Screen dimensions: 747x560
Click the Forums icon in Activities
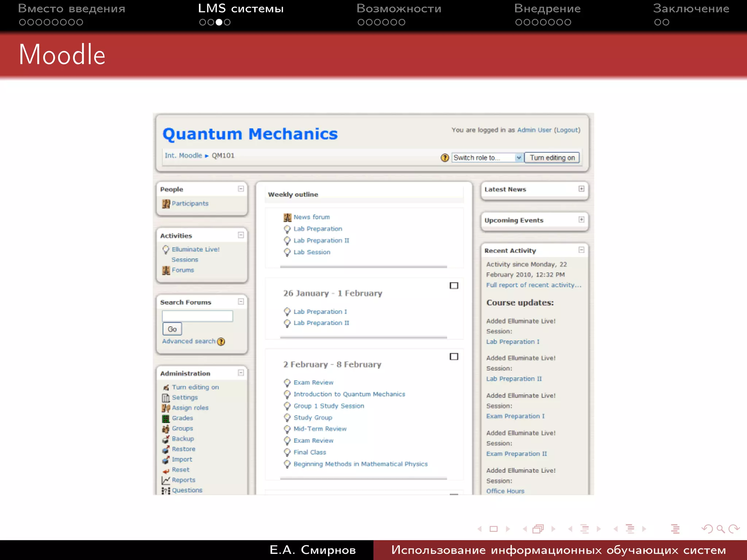tap(166, 270)
